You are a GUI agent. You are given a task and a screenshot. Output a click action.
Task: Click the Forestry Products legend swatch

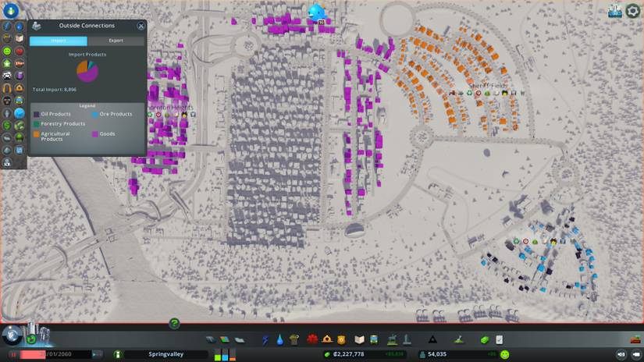click(37, 124)
